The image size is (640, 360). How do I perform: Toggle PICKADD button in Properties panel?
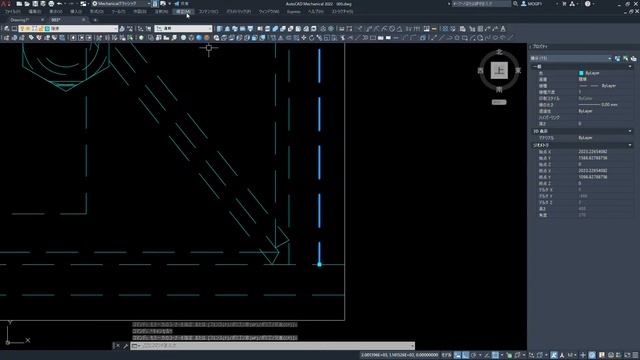coord(618,58)
